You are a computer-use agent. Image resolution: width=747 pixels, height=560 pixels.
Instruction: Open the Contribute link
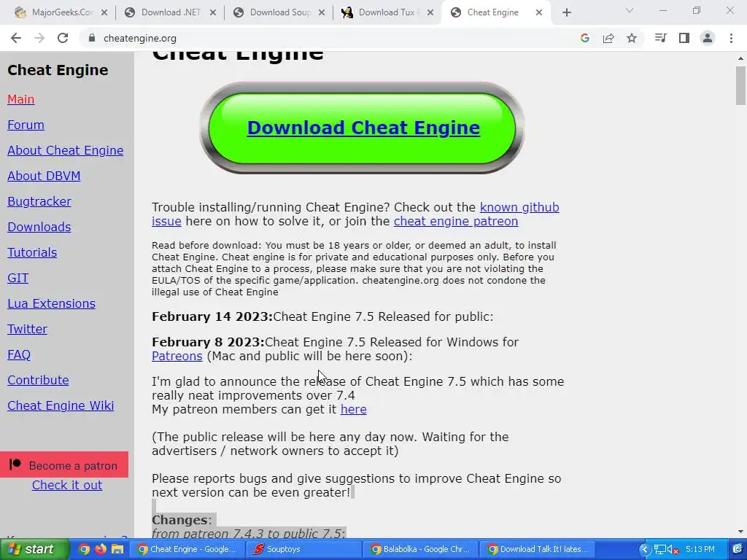tap(38, 380)
